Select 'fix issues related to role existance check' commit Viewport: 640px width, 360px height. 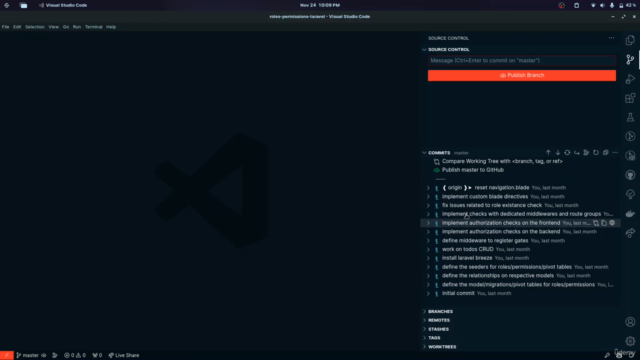click(x=492, y=205)
